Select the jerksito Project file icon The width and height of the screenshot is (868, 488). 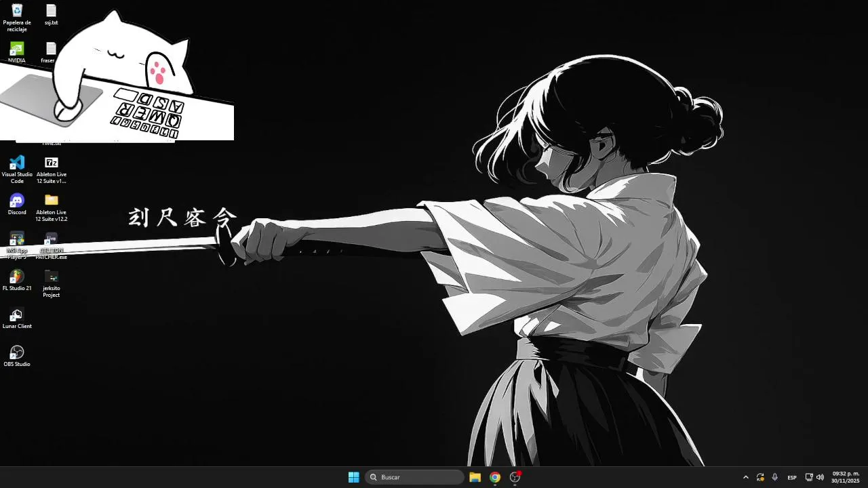pos(52,283)
